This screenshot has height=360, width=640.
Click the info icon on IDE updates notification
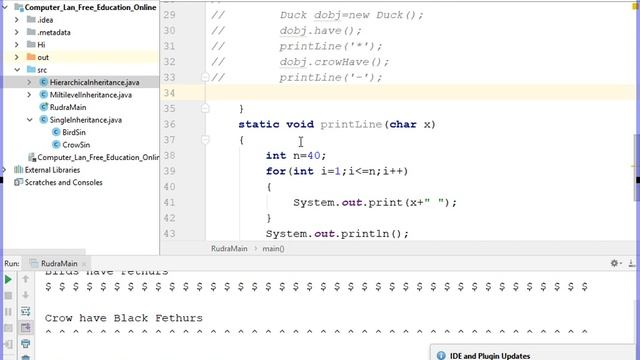(x=441, y=356)
